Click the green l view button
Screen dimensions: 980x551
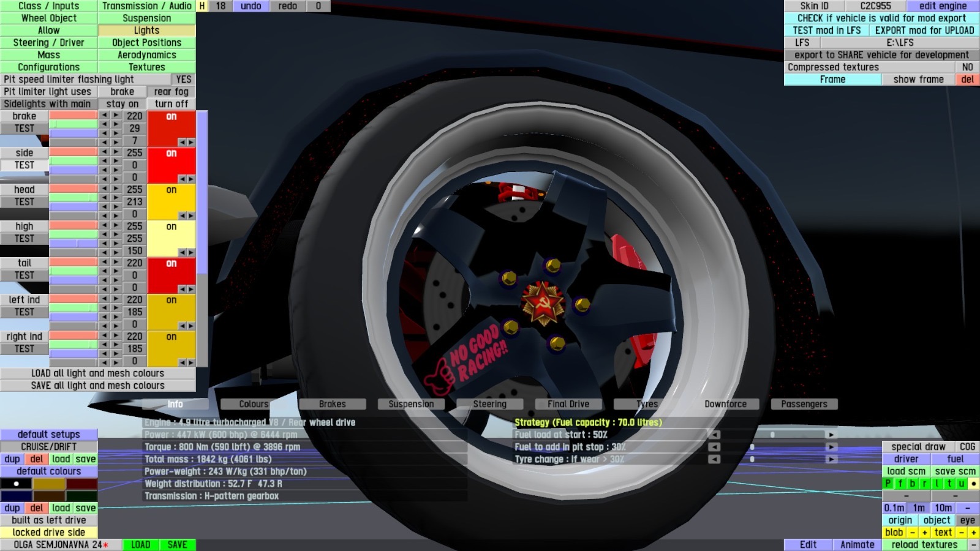(937, 483)
